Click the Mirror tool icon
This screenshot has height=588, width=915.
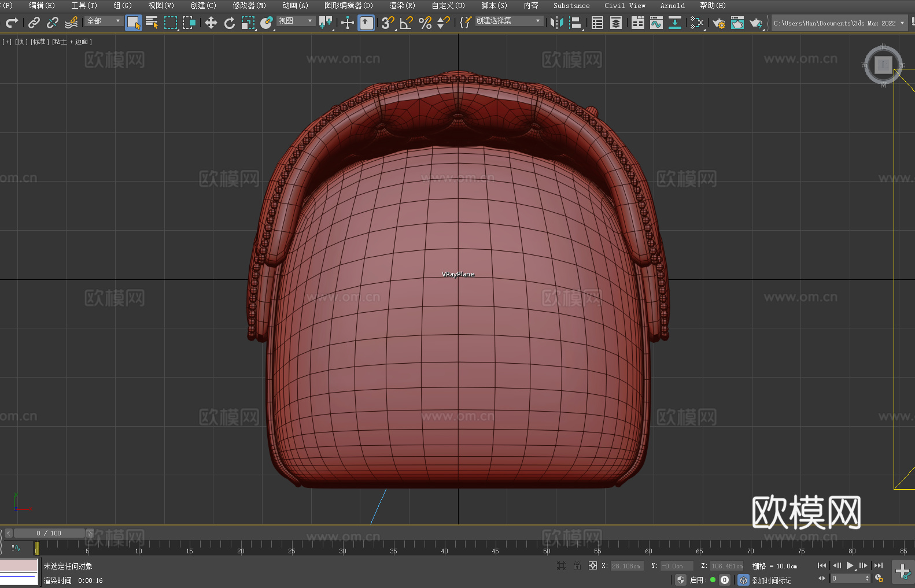click(x=557, y=23)
